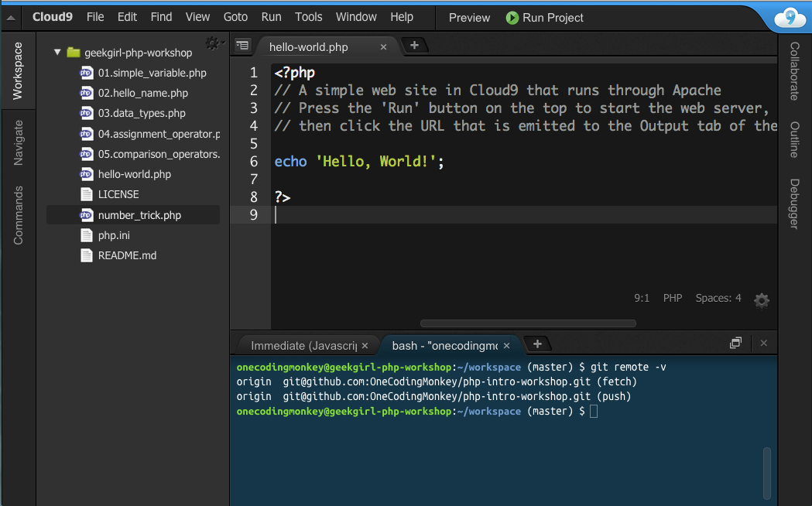Click cursor position 9:1 in status bar
This screenshot has width=812, height=506.
point(642,298)
